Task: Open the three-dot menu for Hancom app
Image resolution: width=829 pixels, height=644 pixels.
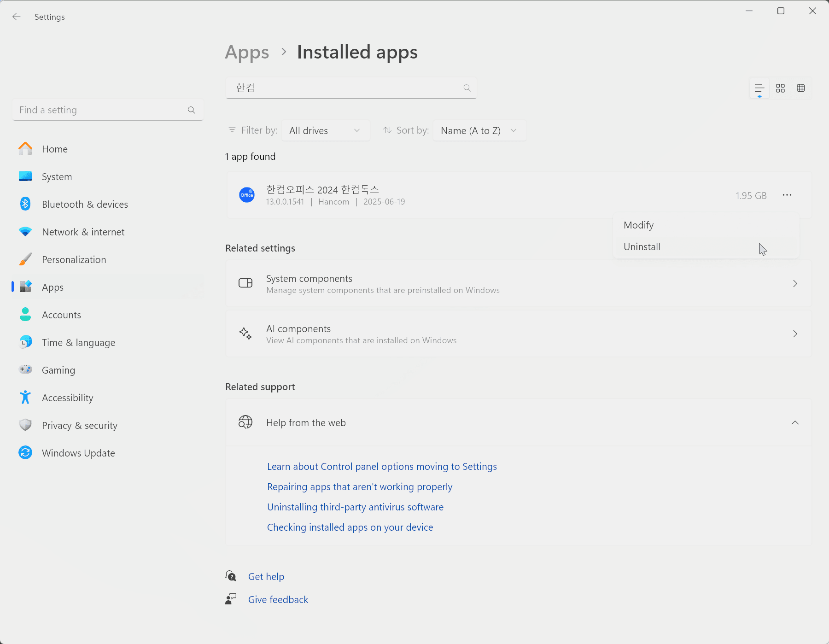Action: (x=787, y=195)
